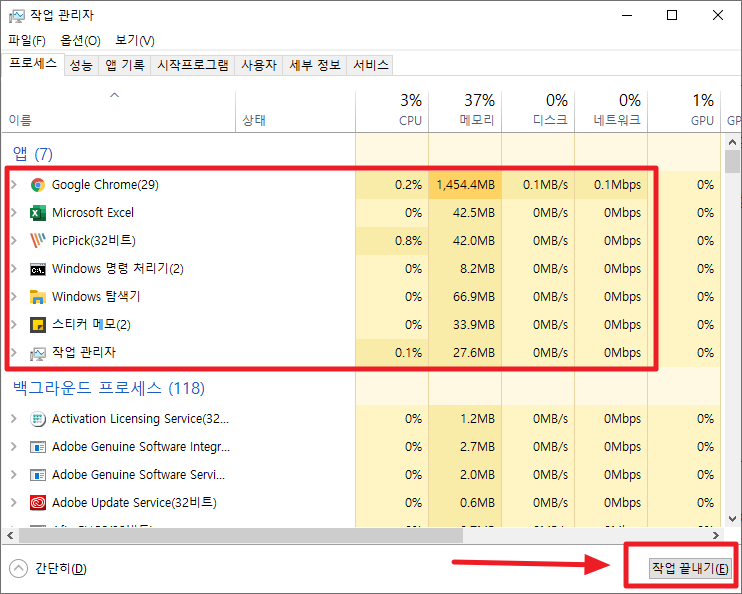The image size is (742, 594).
Task: Expand the Google Chrome(29) process group
Action: 14,185
